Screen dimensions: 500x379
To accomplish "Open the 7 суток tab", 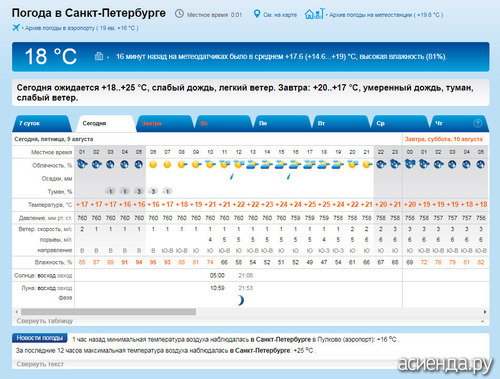I will 42,123.
